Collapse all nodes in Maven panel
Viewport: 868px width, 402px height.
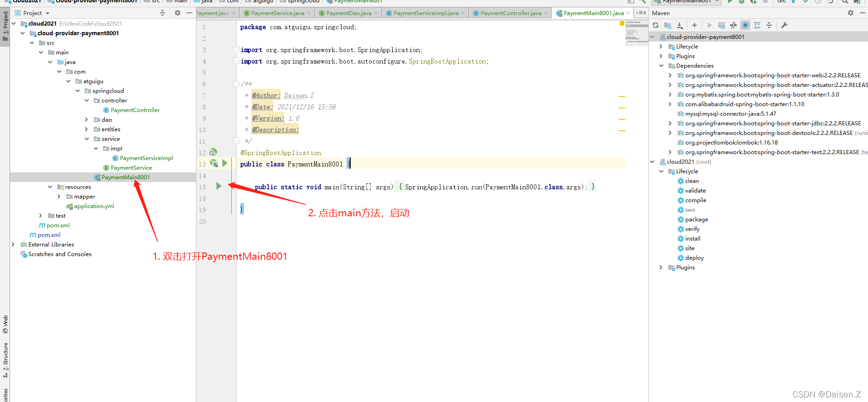click(x=769, y=25)
